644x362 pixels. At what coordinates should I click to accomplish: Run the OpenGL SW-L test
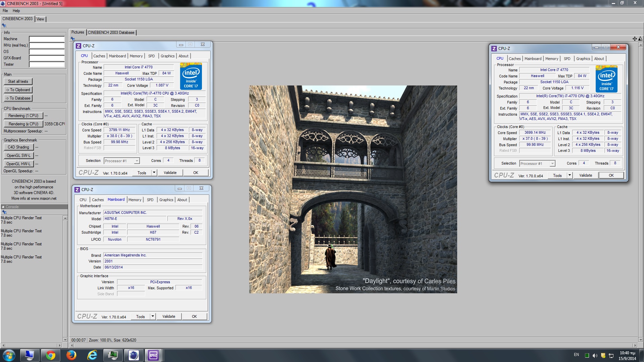pyautogui.click(x=18, y=156)
